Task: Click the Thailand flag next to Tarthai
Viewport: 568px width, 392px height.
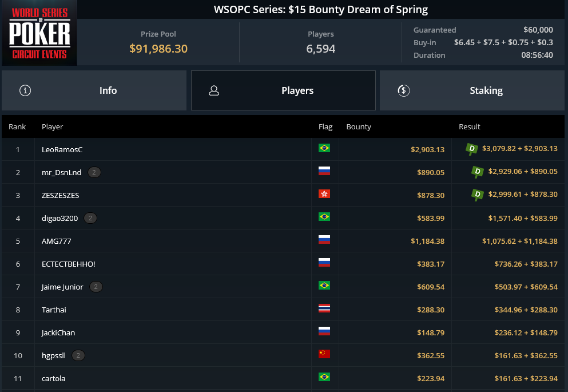Action: coord(324,308)
